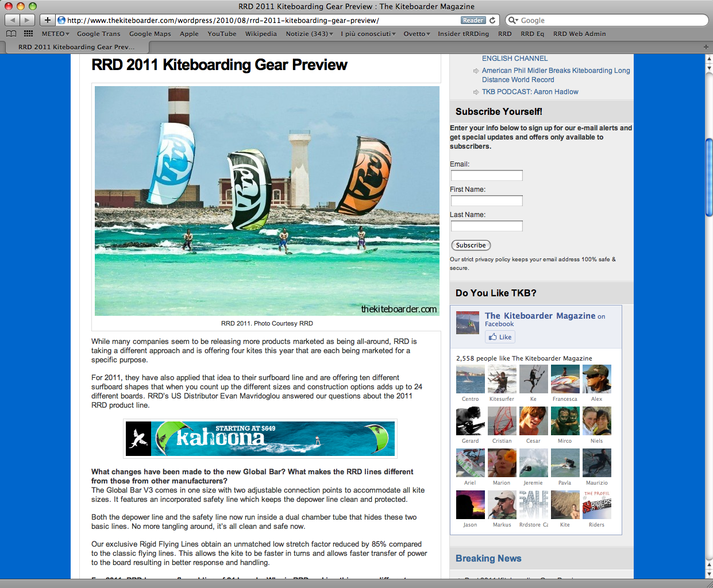Open the RRD Web Admin bookmark
Screen dimensions: 713x588
579,34
